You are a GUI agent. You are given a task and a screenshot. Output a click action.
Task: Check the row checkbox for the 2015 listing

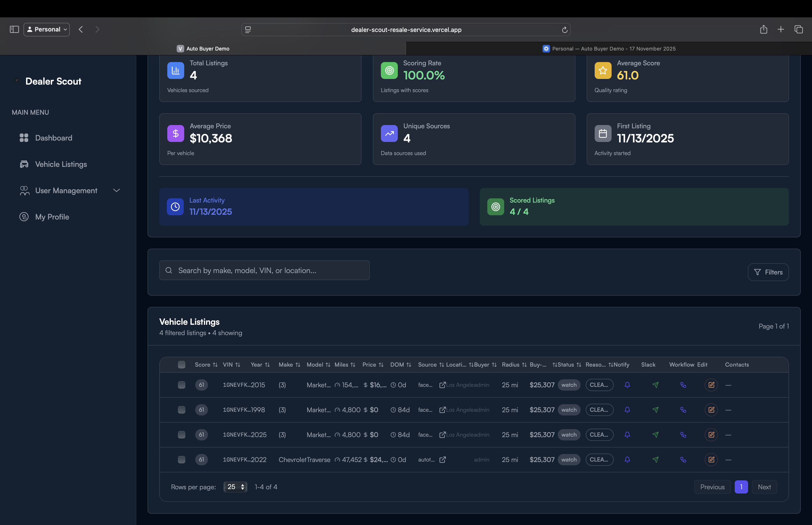point(181,384)
